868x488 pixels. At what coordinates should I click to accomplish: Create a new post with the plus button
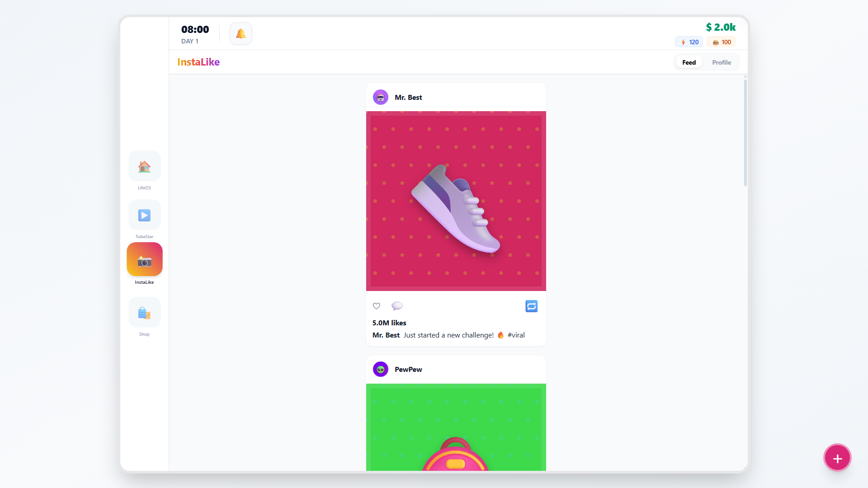click(x=837, y=457)
